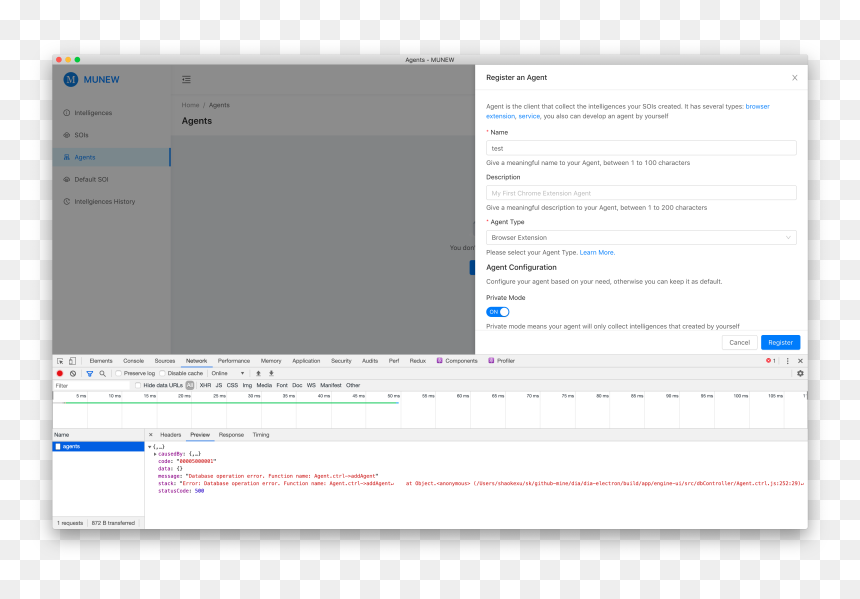The width and height of the screenshot is (860, 599).
Task: Click the import HAR upload arrow icon
Action: click(x=258, y=374)
